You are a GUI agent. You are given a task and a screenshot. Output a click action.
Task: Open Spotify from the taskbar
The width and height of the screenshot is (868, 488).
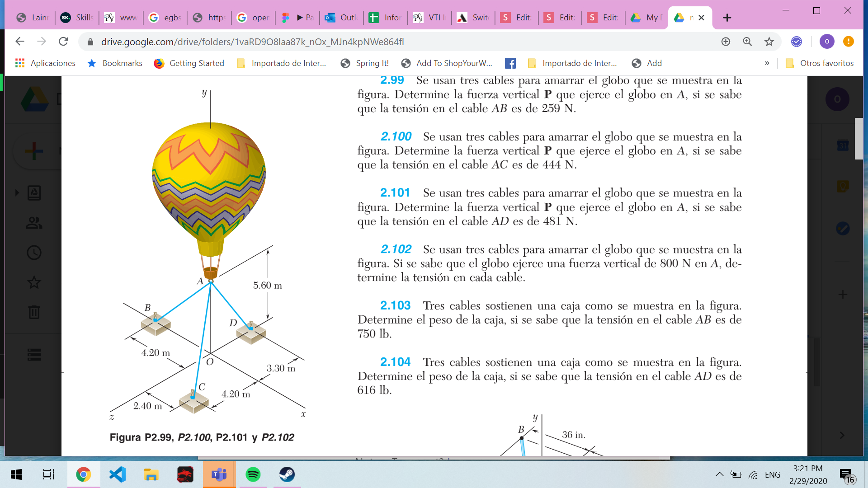point(253,474)
